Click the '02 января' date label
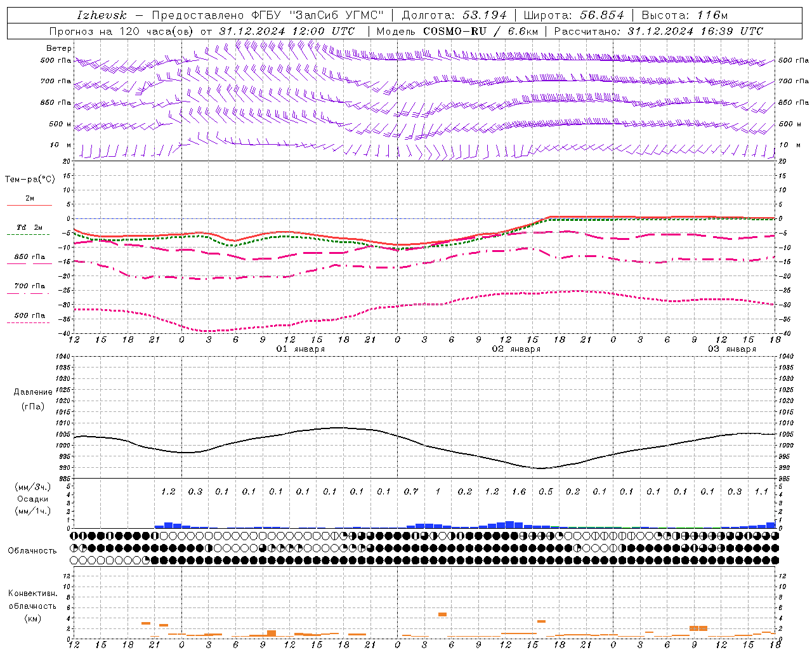 (x=516, y=349)
